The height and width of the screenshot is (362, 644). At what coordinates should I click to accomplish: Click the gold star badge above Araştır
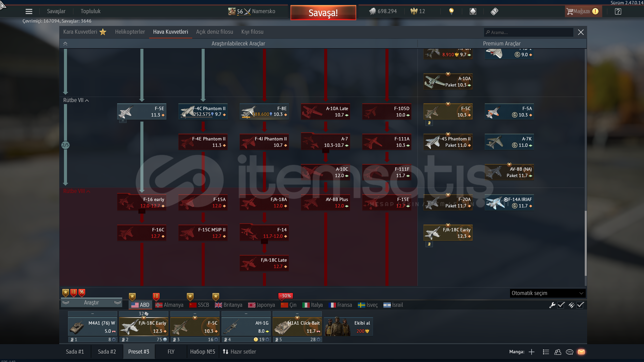66,293
